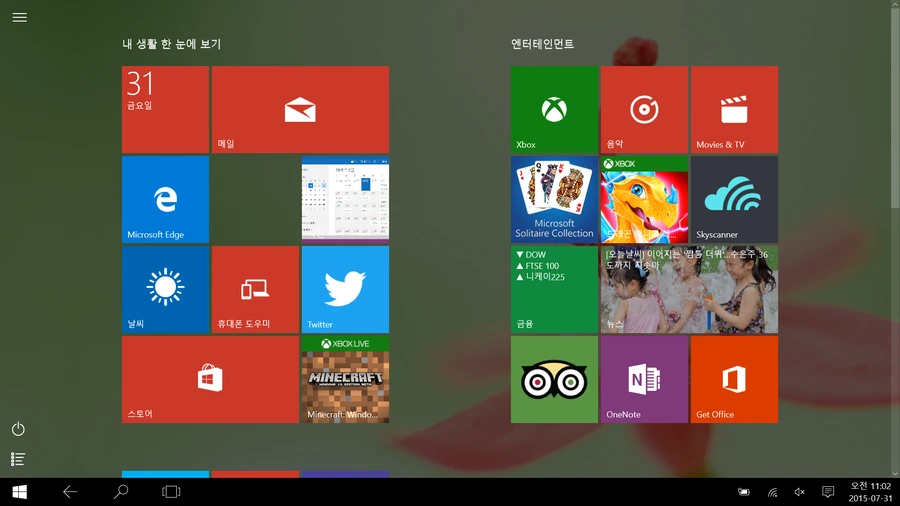Open the 날씨 weather tile

tap(165, 290)
